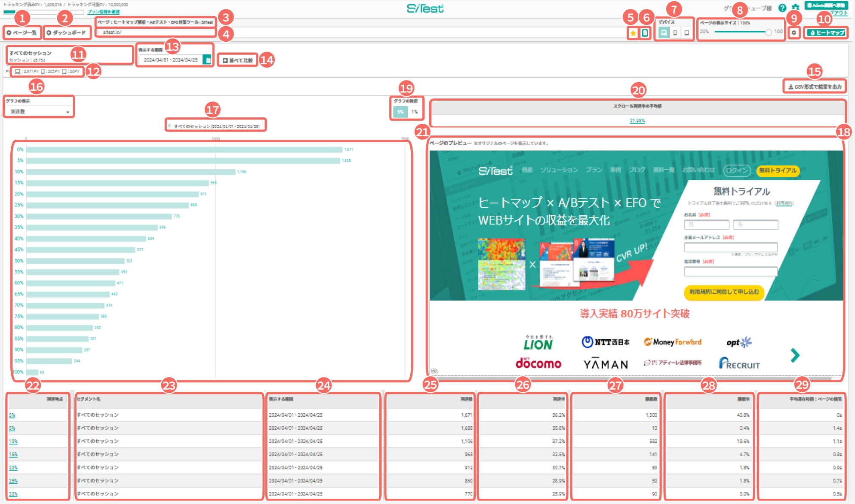
Task: Click the 離脱率 column header
Action: coord(708,399)
